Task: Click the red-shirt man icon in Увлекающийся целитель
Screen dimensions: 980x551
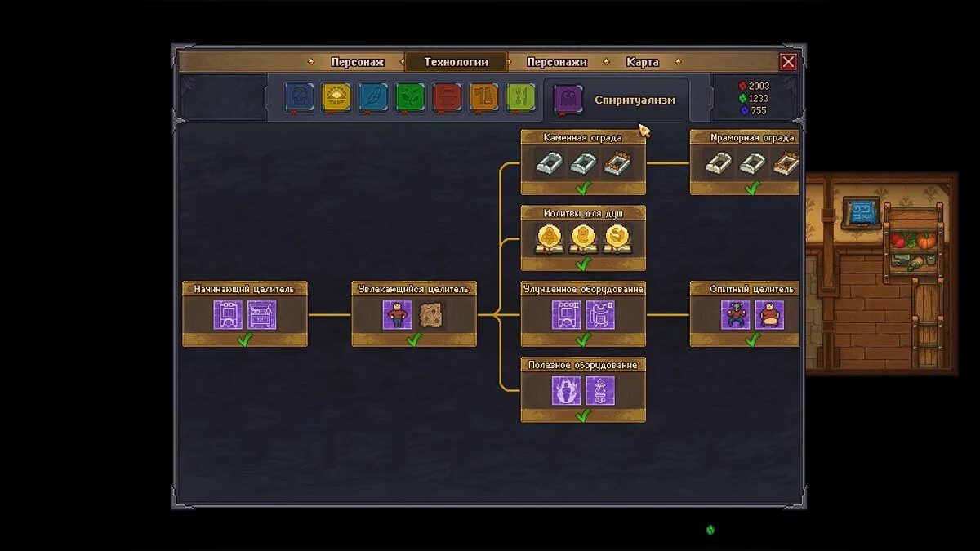Action: 397,314
